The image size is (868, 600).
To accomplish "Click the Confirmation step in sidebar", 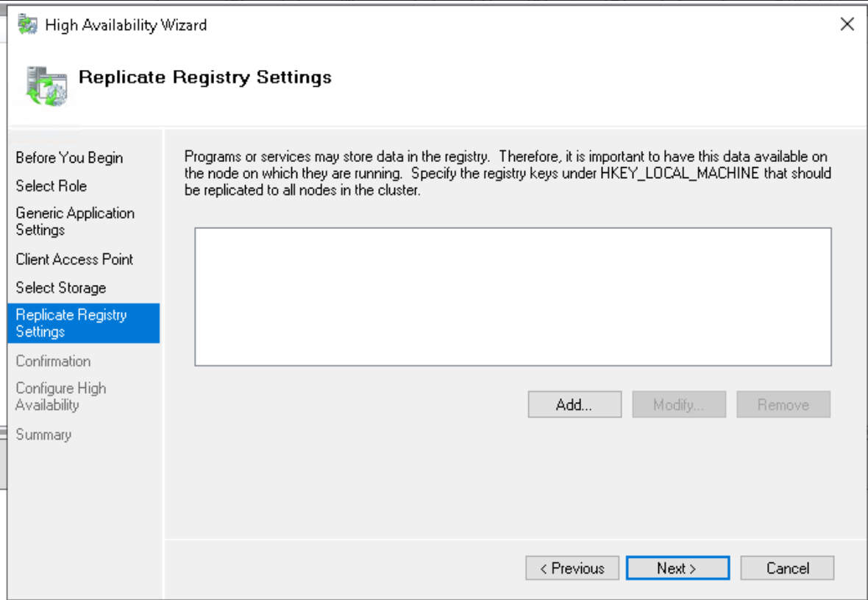I will pos(53,361).
